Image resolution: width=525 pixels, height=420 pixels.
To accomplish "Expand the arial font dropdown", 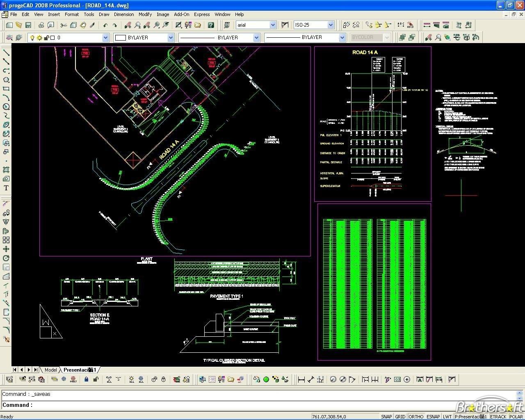I will click(273, 25).
